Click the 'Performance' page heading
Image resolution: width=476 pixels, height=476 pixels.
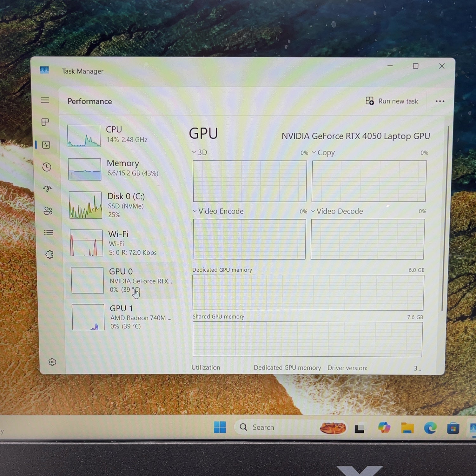click(90, 101)
